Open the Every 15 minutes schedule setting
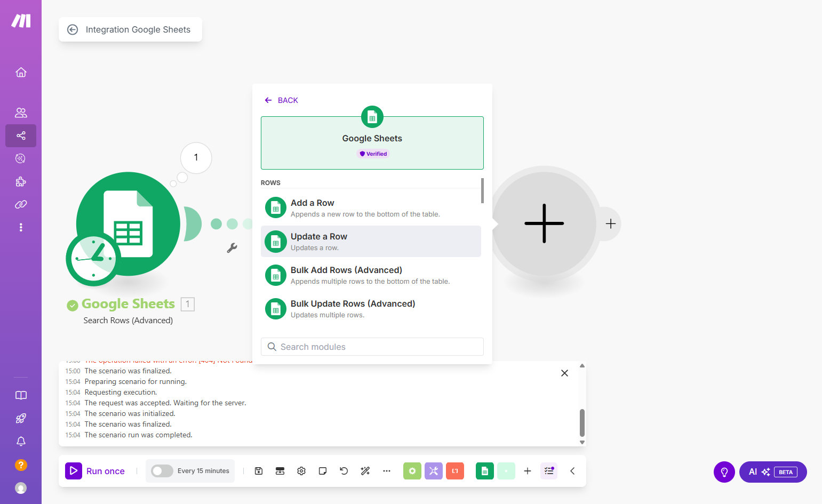This screenshot has height=504, width=822. 203,471
